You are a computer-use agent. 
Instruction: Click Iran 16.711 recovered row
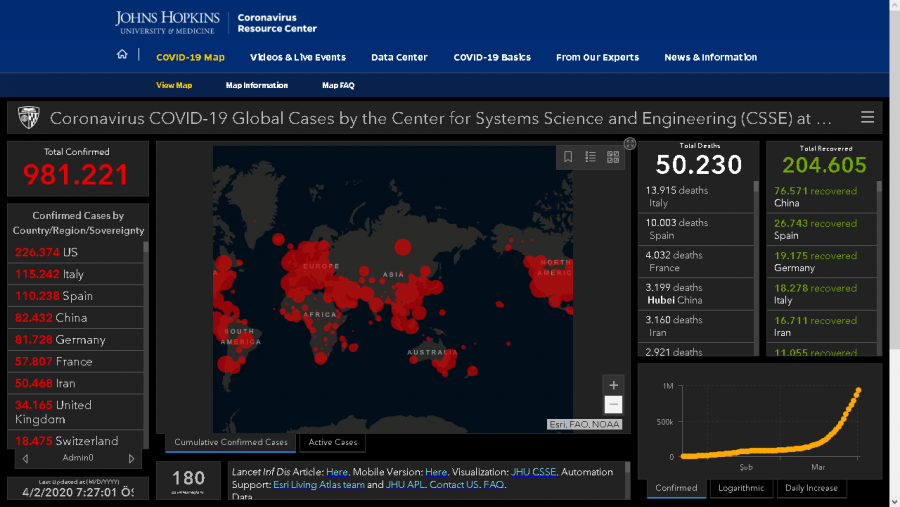pyautogui.click(x=821, y=326)
